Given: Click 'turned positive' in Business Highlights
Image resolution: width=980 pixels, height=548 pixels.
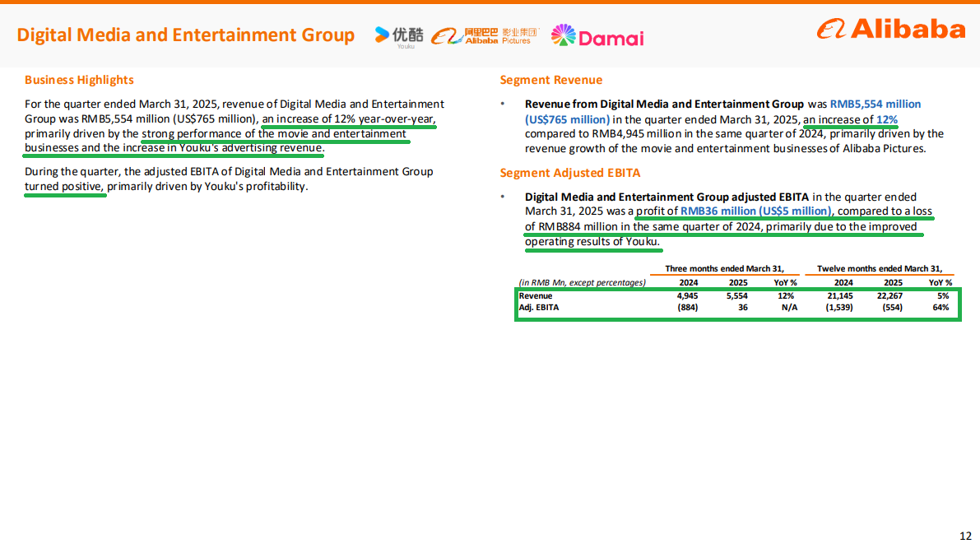Looking at the screenshot, I should (63, 186).
